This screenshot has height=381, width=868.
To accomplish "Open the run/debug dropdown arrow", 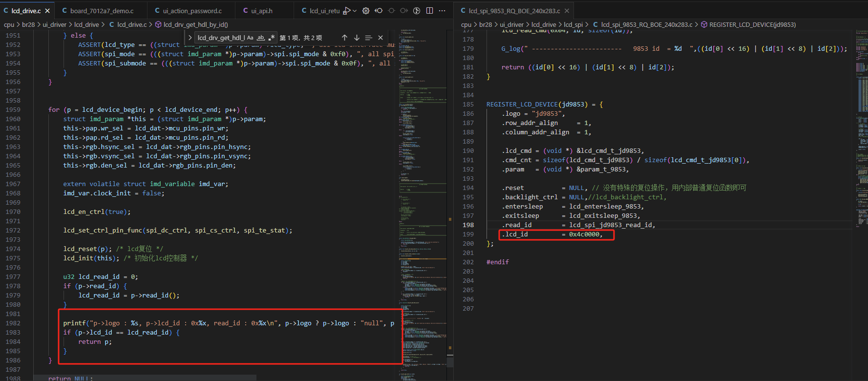I will point(355,11).
